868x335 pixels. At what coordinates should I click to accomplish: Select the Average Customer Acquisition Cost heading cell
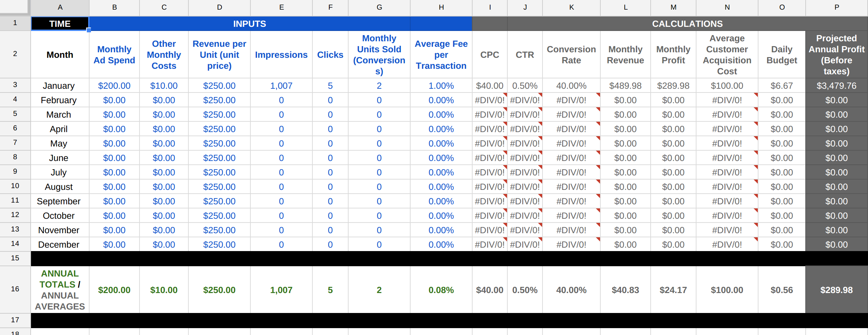tap(727, 55)
